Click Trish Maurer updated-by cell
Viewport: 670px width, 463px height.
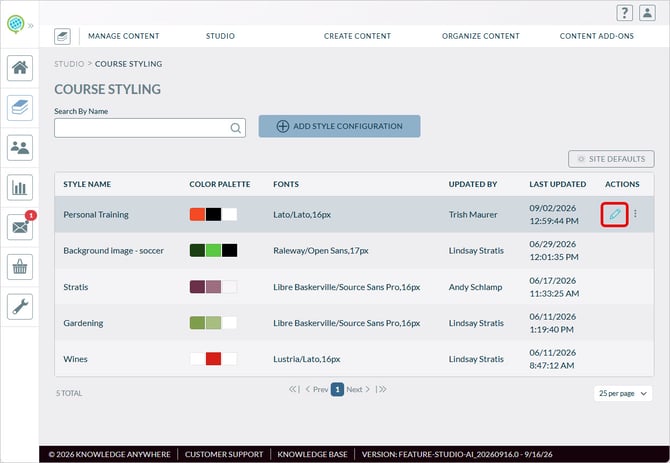click(x=473, y=214)
